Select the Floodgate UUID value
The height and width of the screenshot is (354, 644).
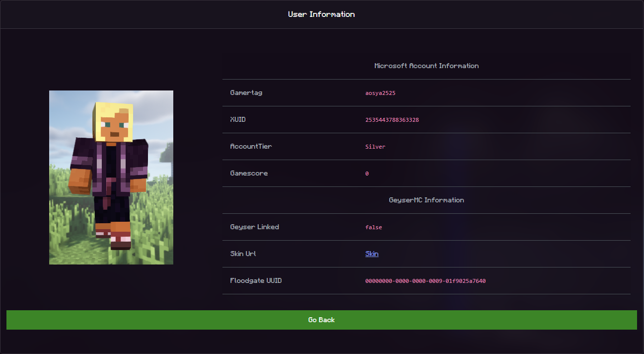[425, 281]
